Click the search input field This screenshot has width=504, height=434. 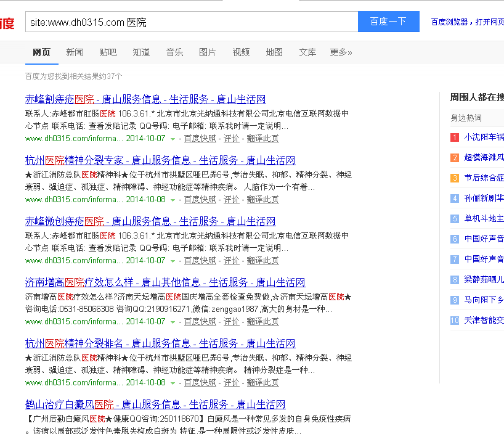(185, 21)
